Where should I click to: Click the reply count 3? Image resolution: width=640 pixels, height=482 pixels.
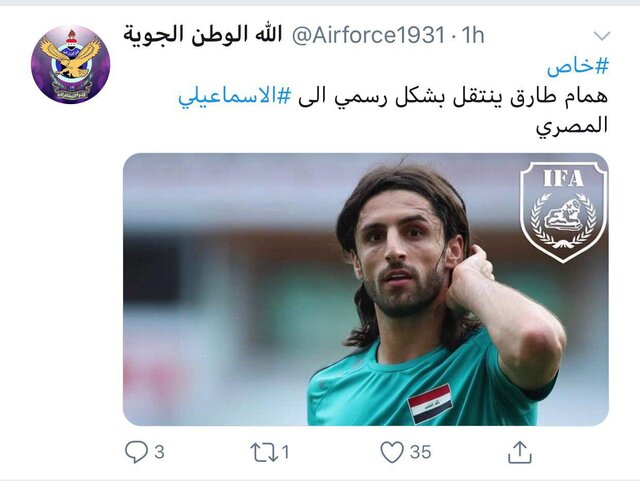[159, 452]
